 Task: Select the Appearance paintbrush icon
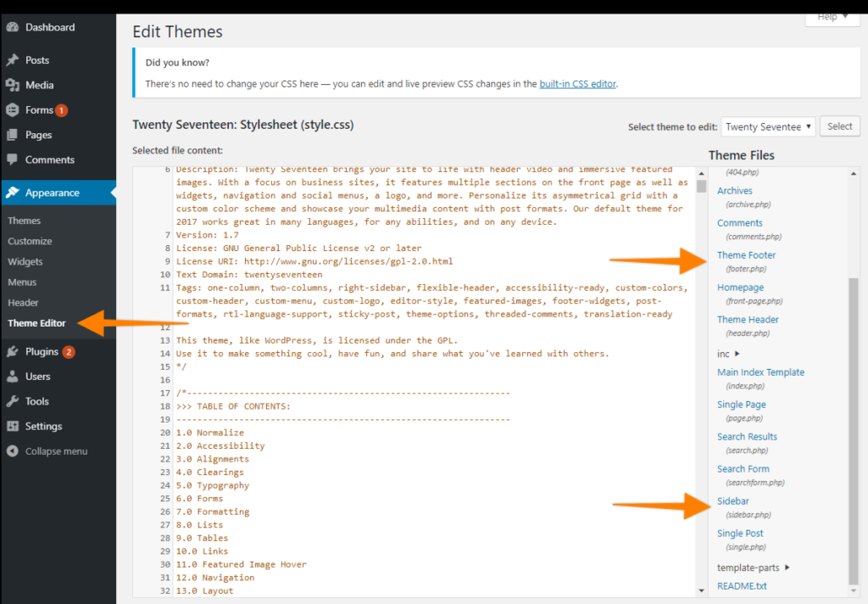pyautogui.click(x=12, y=192)
